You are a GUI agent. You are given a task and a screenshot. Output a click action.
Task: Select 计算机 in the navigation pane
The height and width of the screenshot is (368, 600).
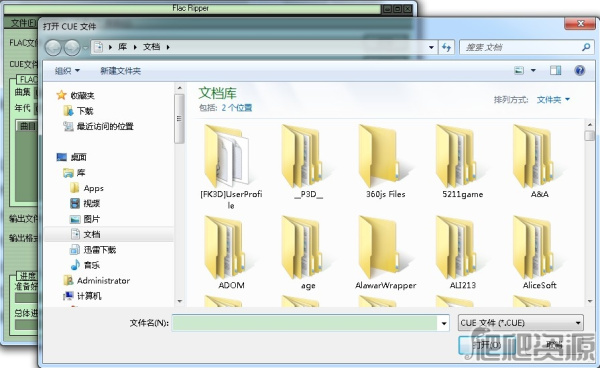click(x=82, y=296)
